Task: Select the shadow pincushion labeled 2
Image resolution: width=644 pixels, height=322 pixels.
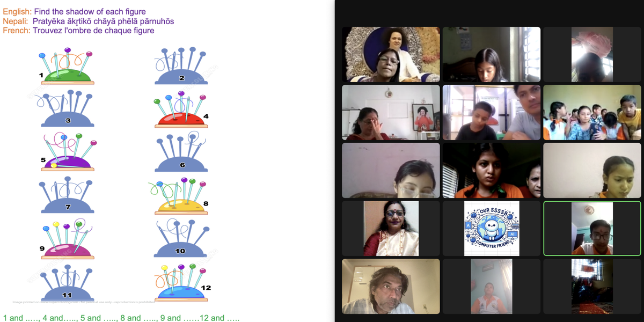Action: click(181, 66)
